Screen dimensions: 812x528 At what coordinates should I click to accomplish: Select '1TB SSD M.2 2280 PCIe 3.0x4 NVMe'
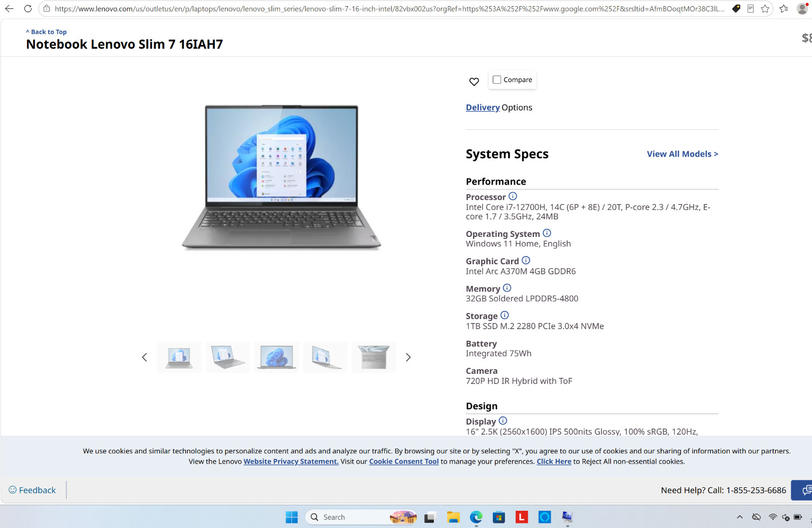click(x=535, y=326)
